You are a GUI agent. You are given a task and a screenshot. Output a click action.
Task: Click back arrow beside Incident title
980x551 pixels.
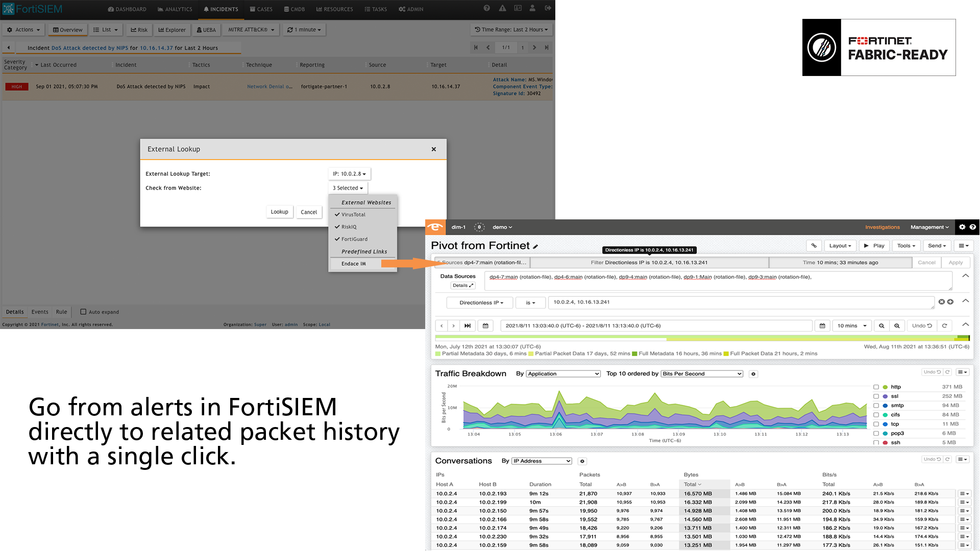(x=8, y=47)
